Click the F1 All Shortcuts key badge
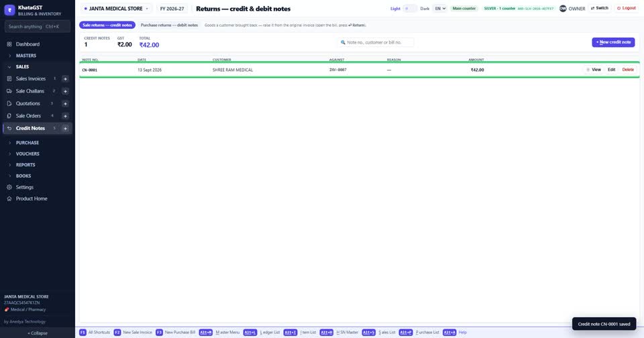The image size is (644, 338). point(83,332)
